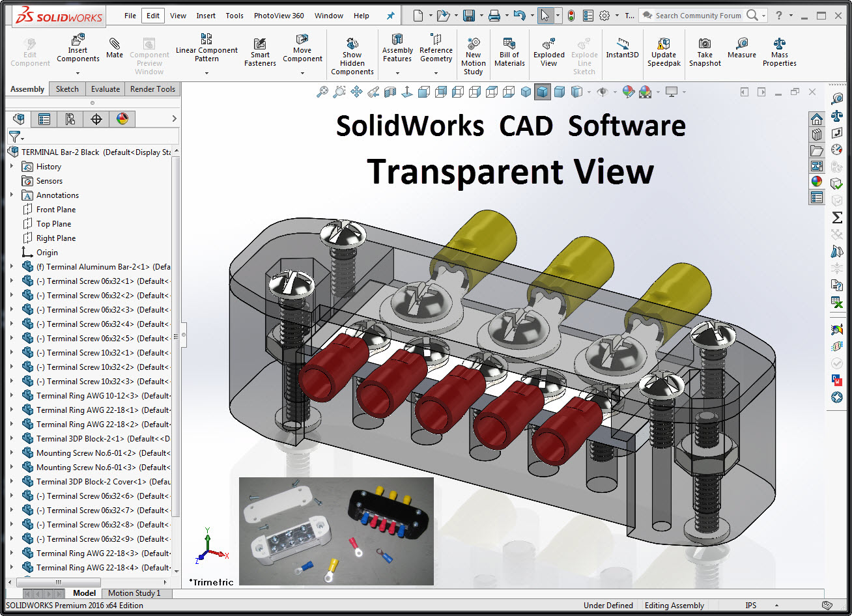
Task: Click the Save floppy disk icon
Action: (469, 16)
